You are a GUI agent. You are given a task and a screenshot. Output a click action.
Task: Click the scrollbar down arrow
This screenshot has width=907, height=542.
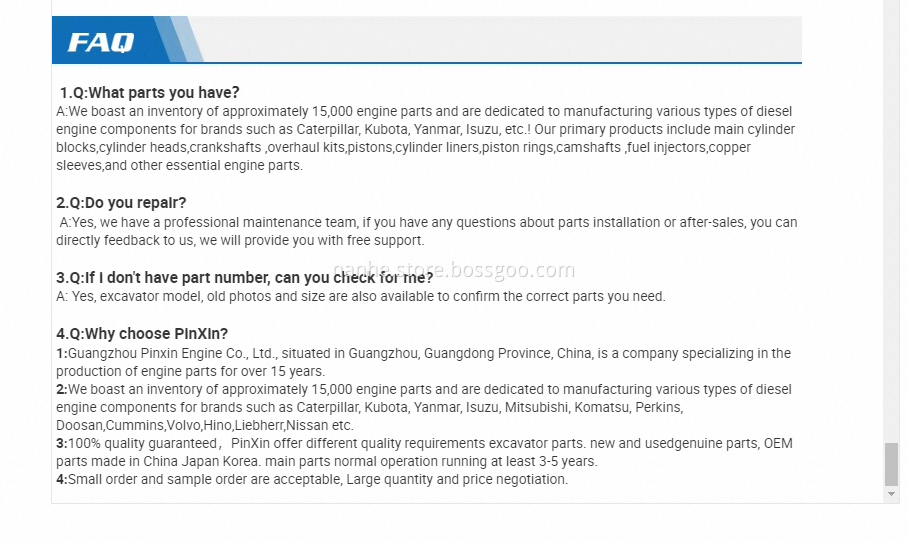point(891,494)
